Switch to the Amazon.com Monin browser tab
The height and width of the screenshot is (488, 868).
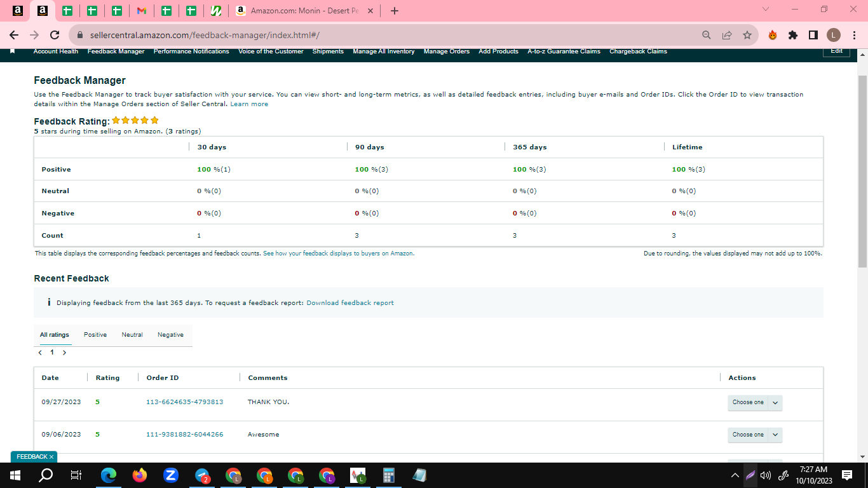pyautogui.click(x=304, y=11)
